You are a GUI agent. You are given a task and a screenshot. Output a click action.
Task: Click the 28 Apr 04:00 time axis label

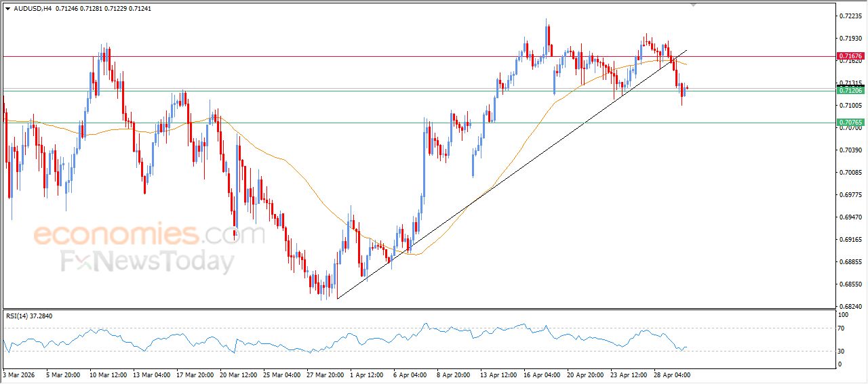(x=672, y=374)
